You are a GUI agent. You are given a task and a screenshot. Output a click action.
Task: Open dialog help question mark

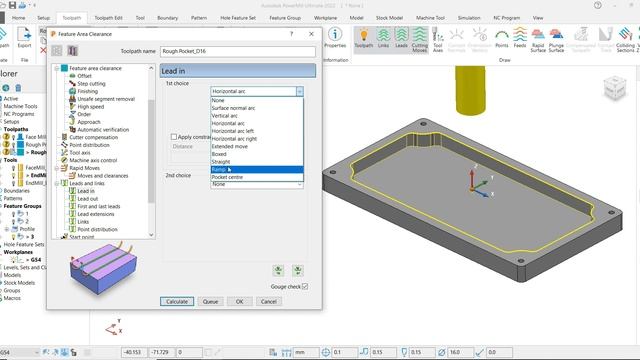point(291,34)
